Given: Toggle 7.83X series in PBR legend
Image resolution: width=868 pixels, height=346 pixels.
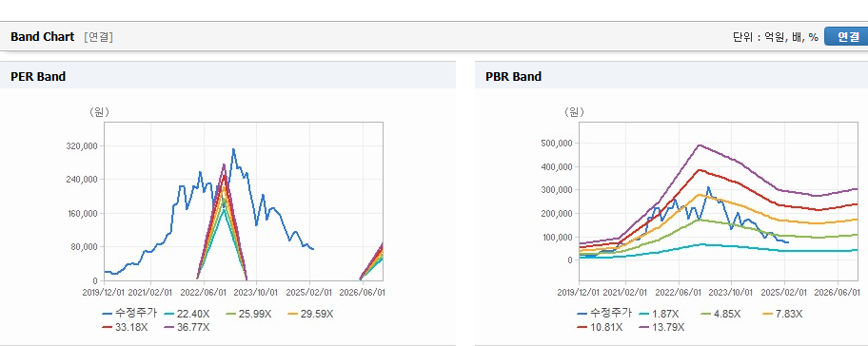Looking at the screenshot, I should pyautogui.click(x=781, y=314).
